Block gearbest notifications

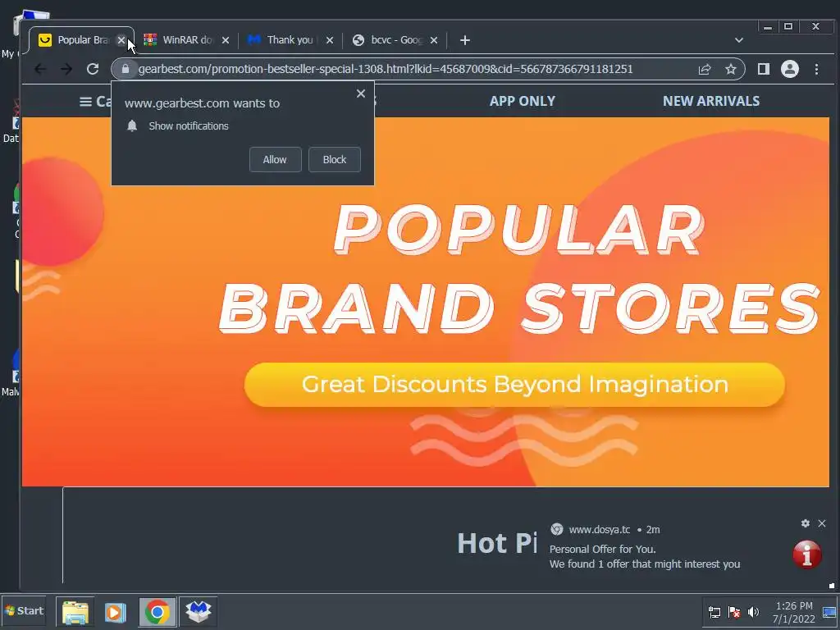(x=335, y=160)
